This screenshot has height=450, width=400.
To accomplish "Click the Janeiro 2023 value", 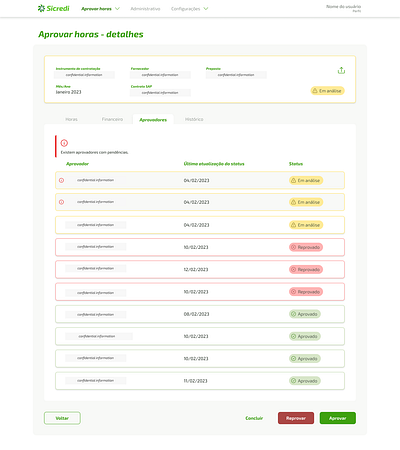I will [68, 92].
